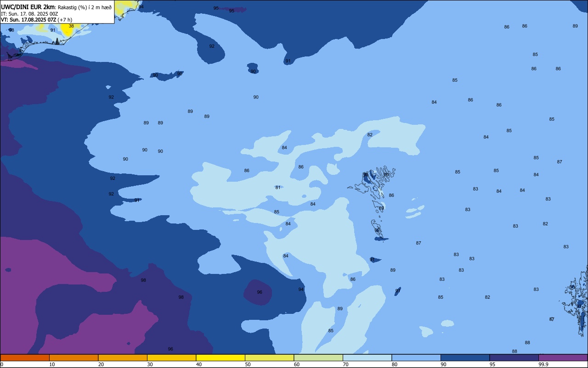Select the "VT: Sun. 17.08.2025 07Z" line
The width and height of the screenshot is (588, 368).
[28, 20]
